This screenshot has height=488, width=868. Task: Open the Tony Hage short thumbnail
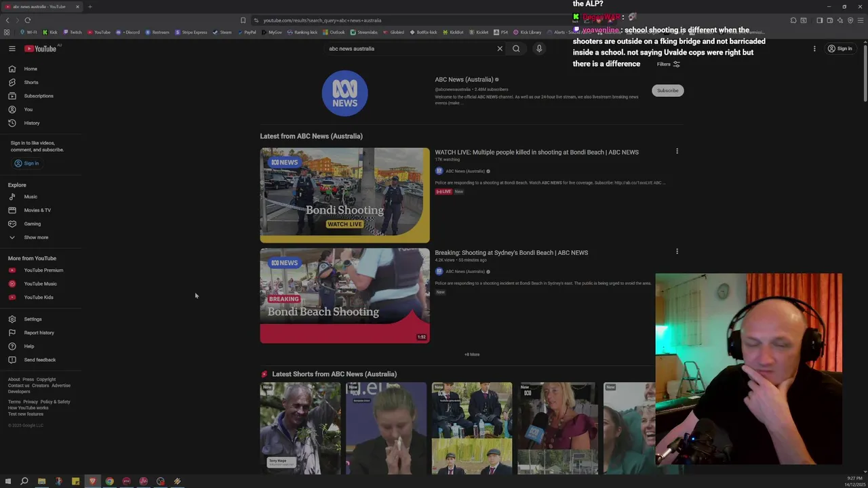click(x=300, y=428)
